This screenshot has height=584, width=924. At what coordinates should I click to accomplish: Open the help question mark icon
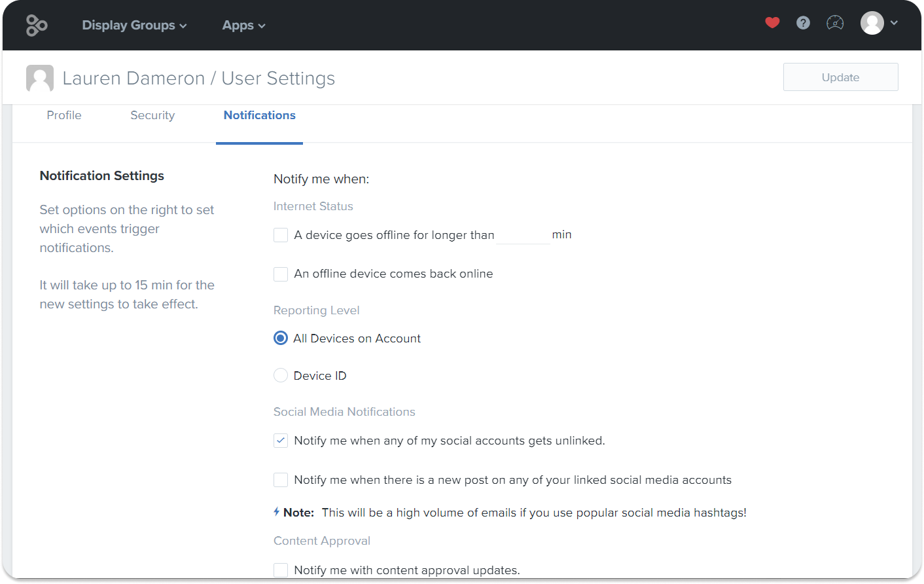click(x=803, y=23)
